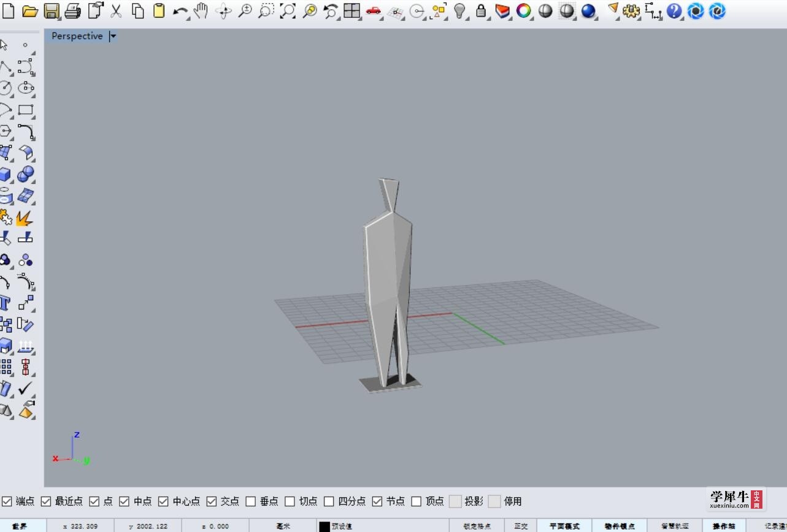The height and width of the screenshot is (532, 787).
Task: Select the Ellipse tool in sidebar
Action: click(x=26, y=88)
